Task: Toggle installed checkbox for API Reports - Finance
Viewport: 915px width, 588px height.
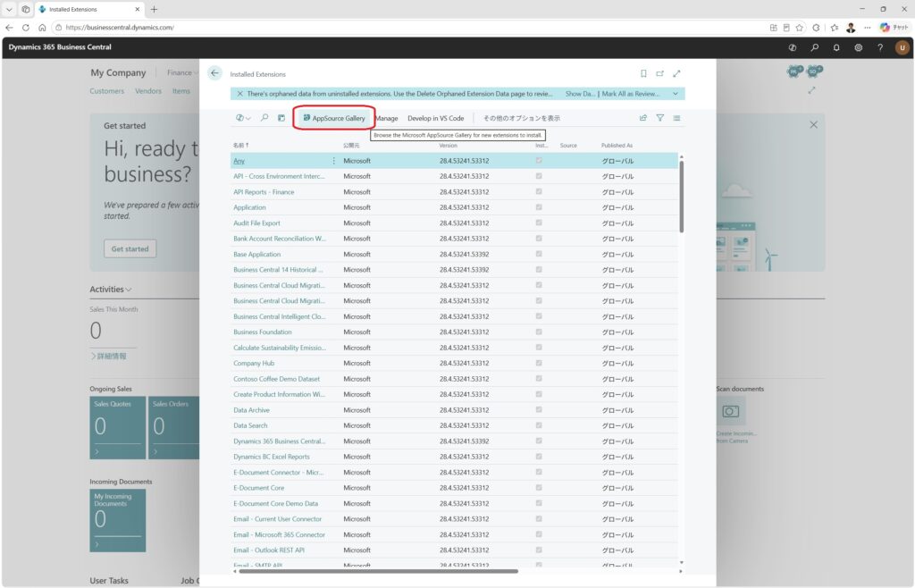Action: pyautogui.click(x=539, y=191)
